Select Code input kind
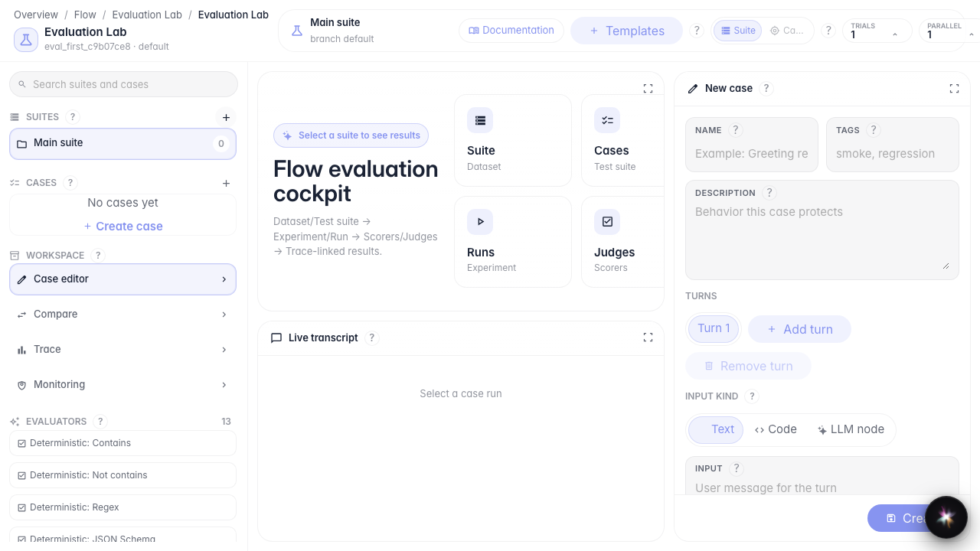 pos(776,429)
